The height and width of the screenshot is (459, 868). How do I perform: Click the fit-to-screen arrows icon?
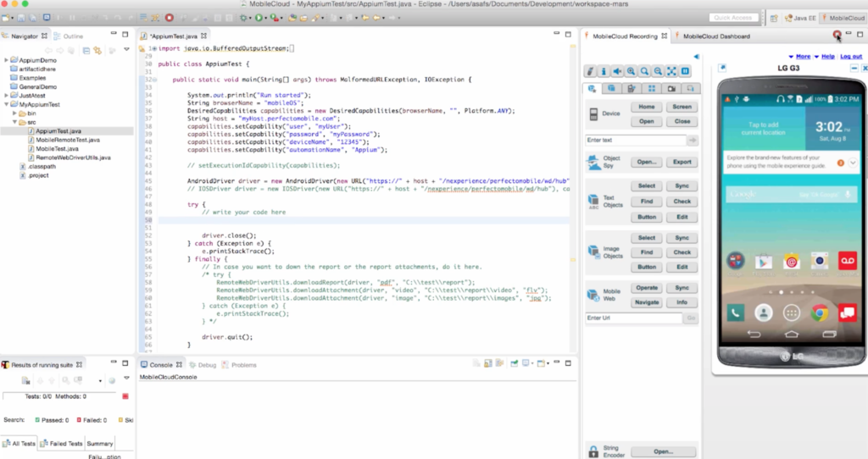(x=671, y=71)
